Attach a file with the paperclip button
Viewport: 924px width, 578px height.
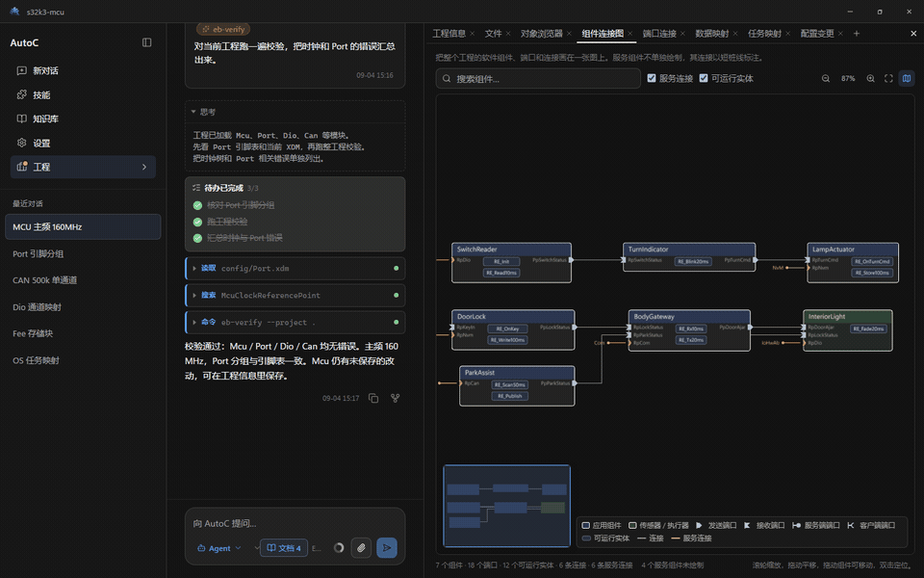click(x=361, y=548)
